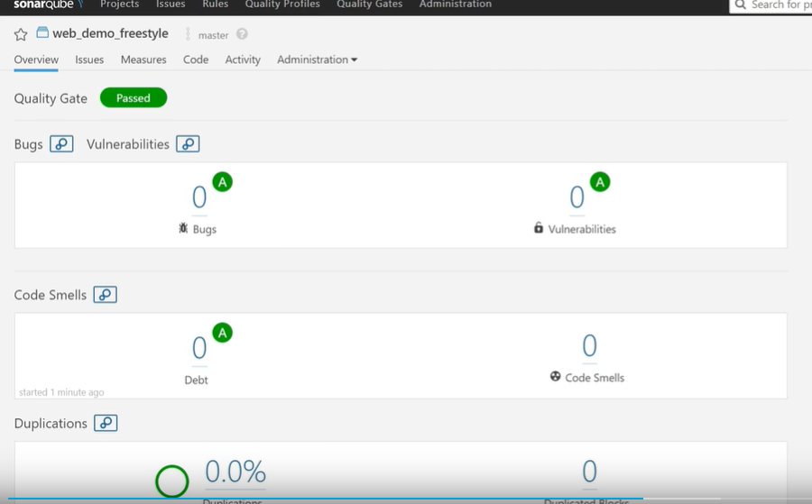Click the branch icon before master
This screenshot has width=812, height=504.
[188, 34]
